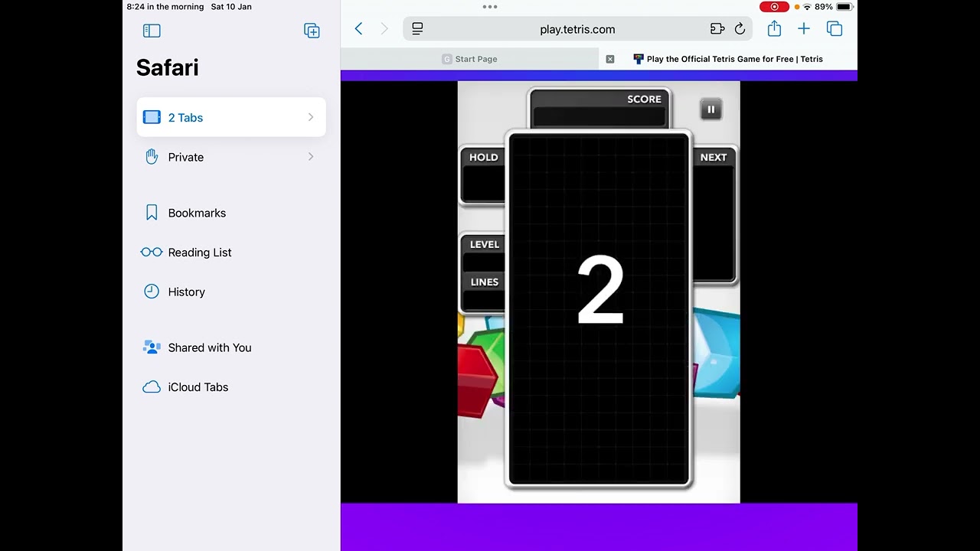Image resolution: width=980 pixels, height=551 pixels.
Task: Switch to the Start Page tab
Action: [x=469, y=59]
